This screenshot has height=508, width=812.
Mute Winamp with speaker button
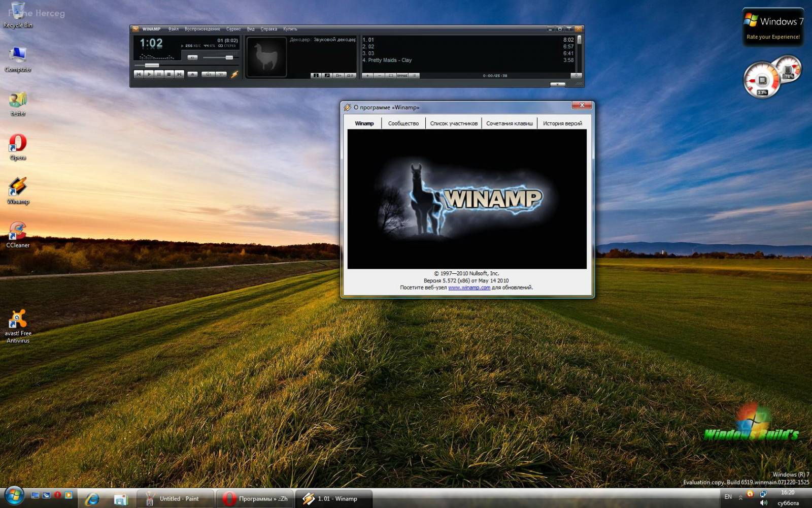pyautogui.click(x=192, y=57)
